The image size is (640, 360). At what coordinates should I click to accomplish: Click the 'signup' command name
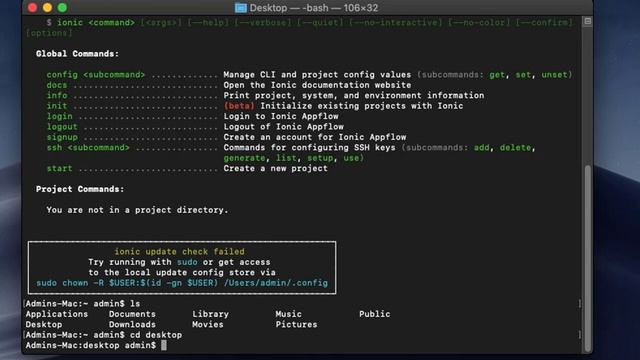click(62, 137)
